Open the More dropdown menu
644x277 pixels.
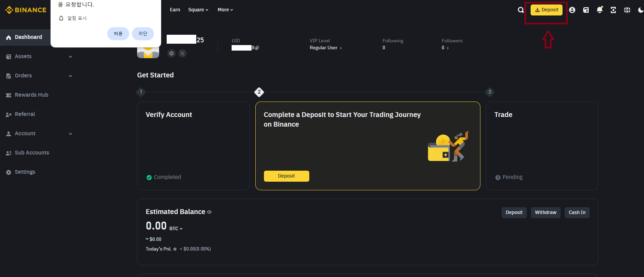tap(225, 10)
